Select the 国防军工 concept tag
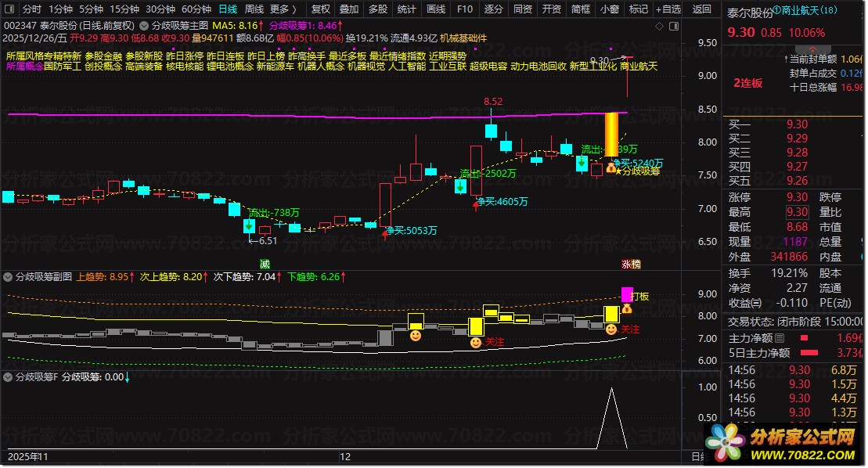The height and width of the screenshot is (468, 868). tap(63, 67)
